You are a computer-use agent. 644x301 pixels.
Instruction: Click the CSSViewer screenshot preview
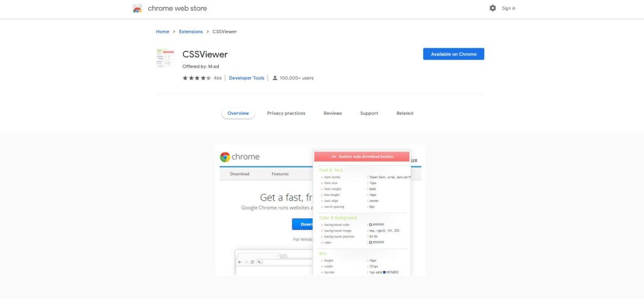[x=320, y=210]
